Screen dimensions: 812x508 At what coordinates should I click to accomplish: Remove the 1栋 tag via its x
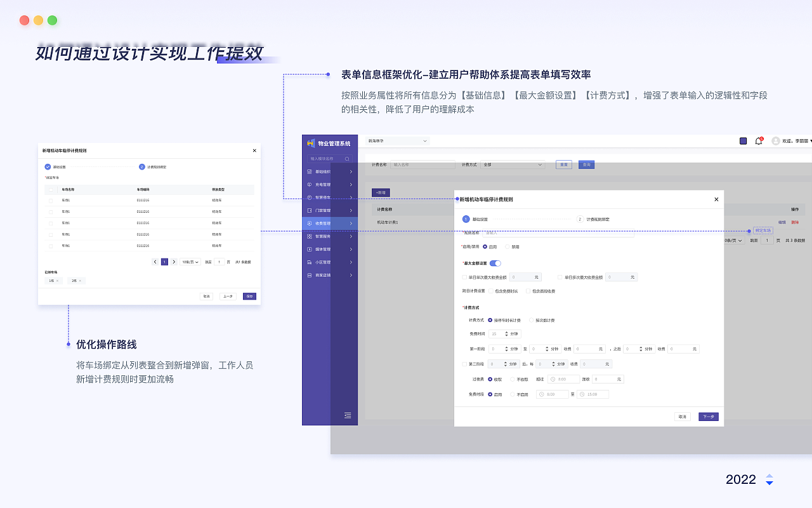57,281
